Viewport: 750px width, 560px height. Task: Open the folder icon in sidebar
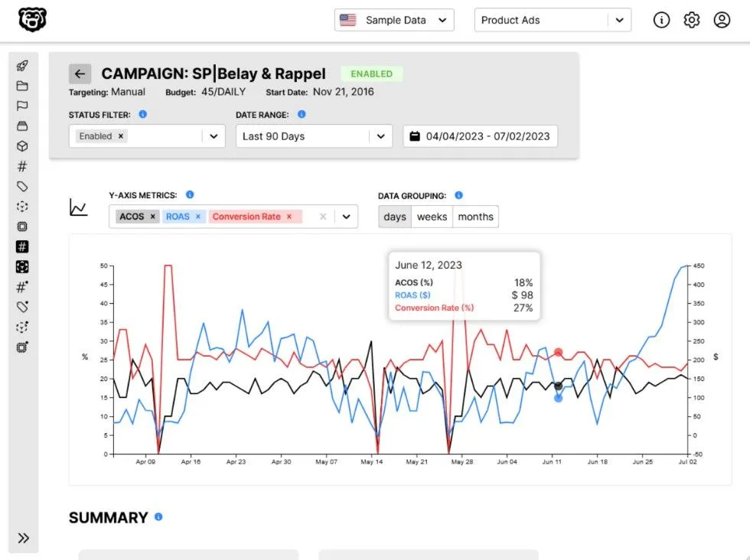[22, 86]
